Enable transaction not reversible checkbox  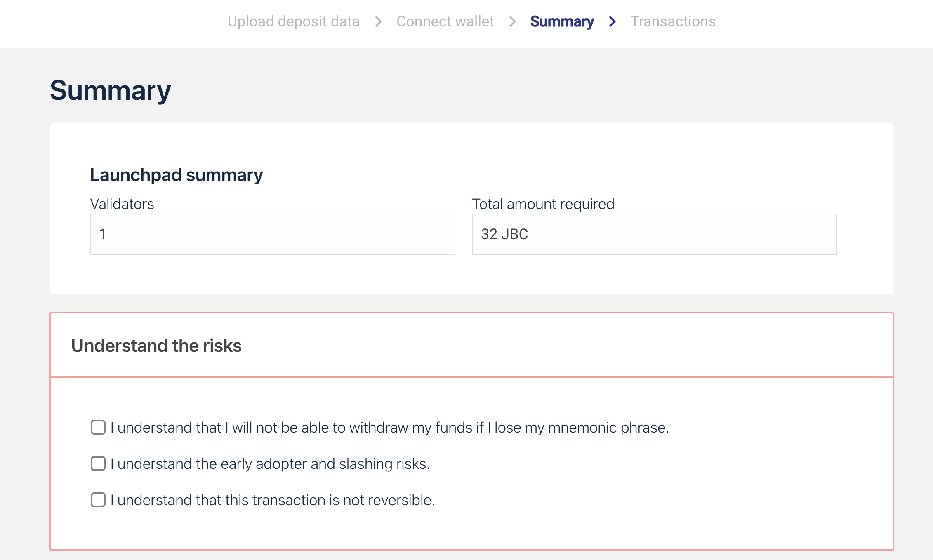pyautogui.click(x=98, y=500)
